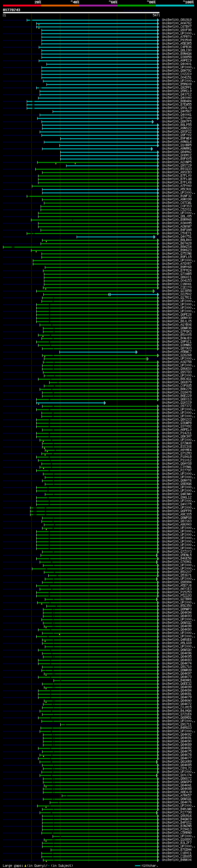The width and height of the screenshot is (197, 868).
Task: Select the UniRef100_A7QYR7 label
Action: 177,264
